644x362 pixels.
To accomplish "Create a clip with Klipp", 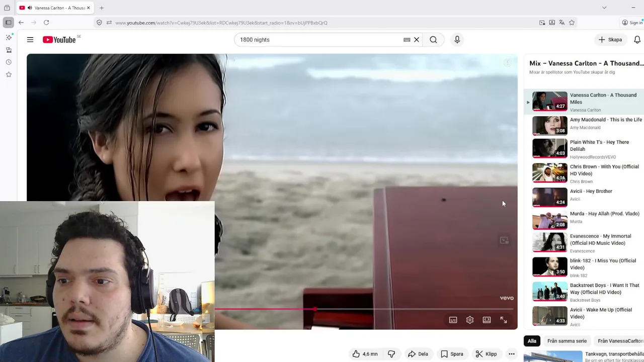I will 486,354.
